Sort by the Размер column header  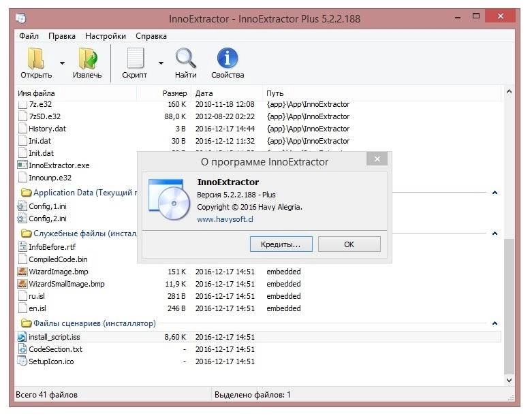coord(163,93)
